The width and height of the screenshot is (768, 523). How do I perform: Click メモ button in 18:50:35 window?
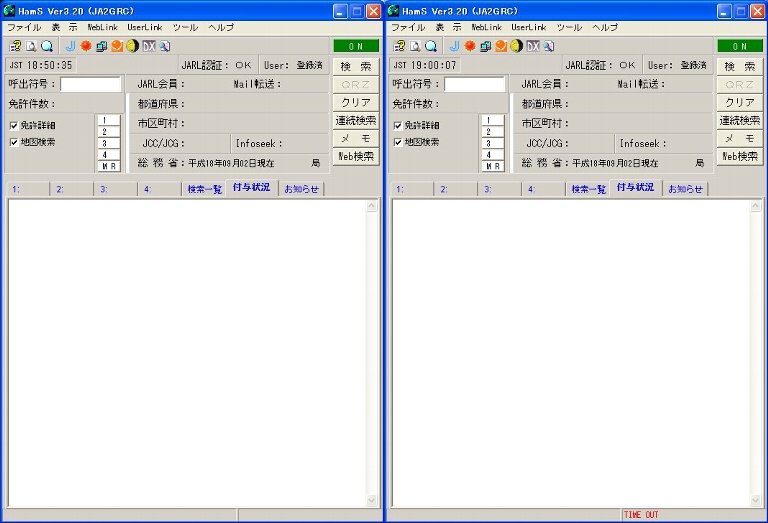[356, 139]
